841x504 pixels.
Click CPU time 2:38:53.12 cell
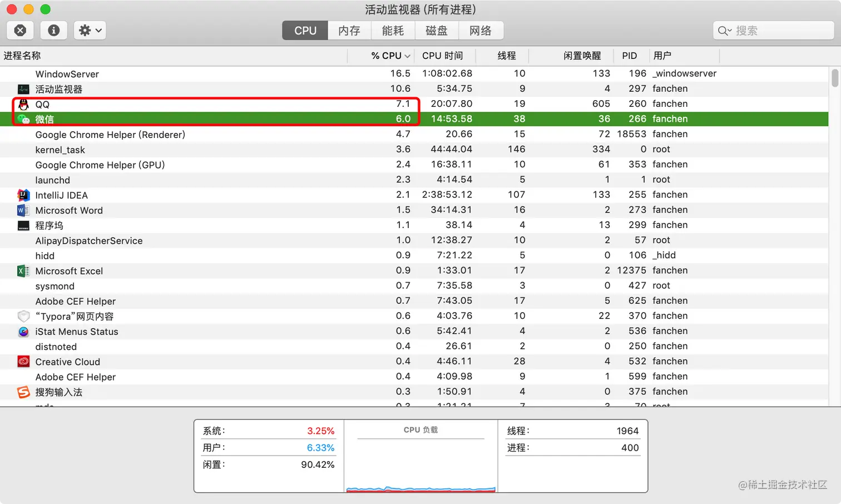click(x=447, y=195)
